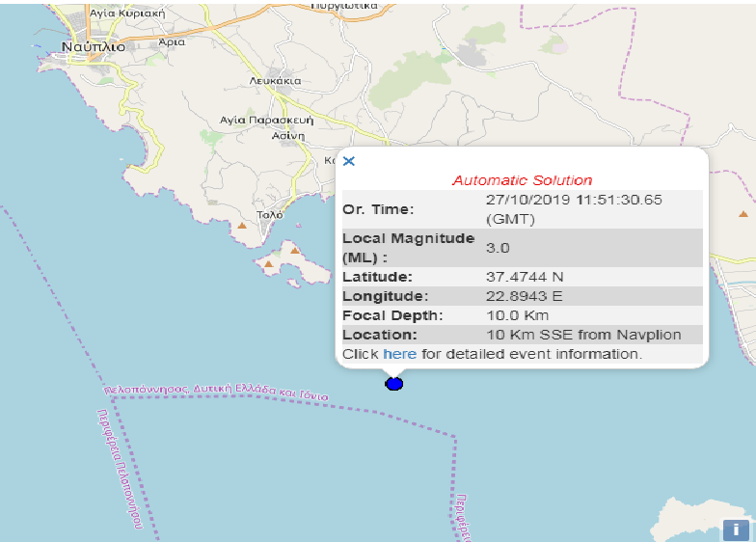Click the triangle station marker near Τολό
756x542 pixels.
(242, 227)
